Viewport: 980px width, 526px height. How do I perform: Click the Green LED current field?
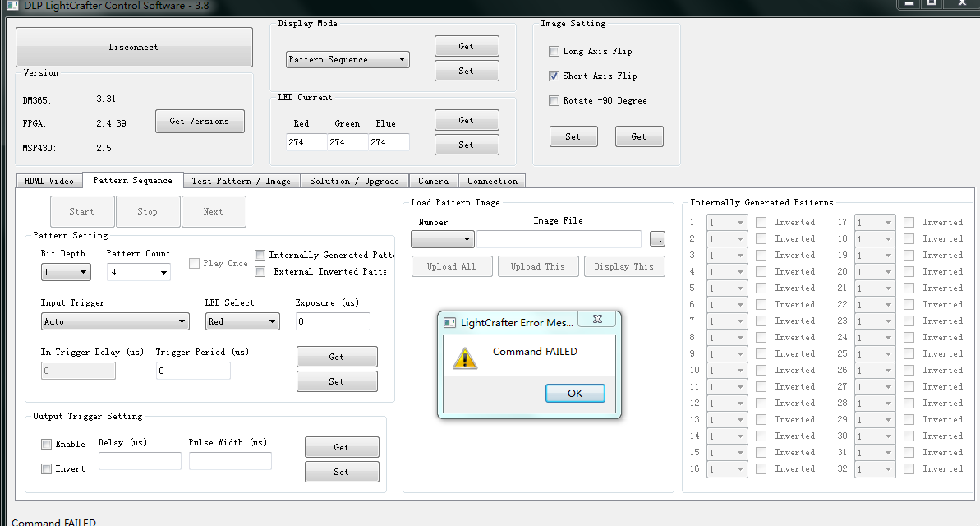point(347,142)
